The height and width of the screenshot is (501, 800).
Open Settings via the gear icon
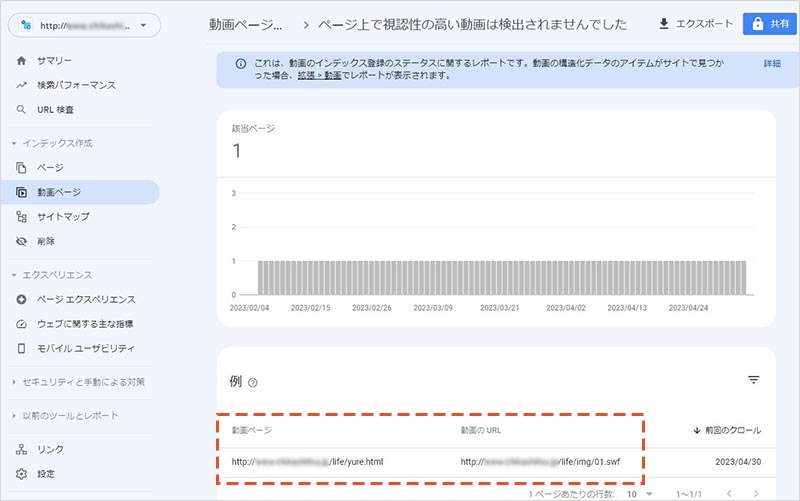click(21, 474)
